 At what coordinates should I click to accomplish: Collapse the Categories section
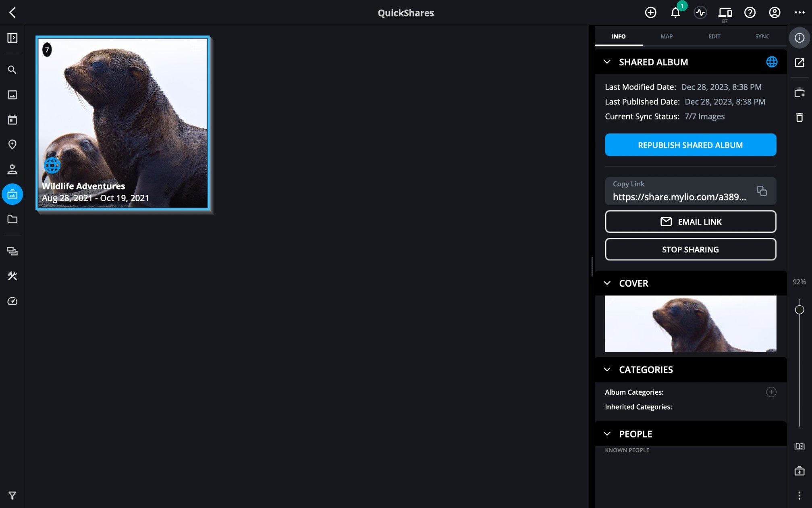(x=607, y=369)
